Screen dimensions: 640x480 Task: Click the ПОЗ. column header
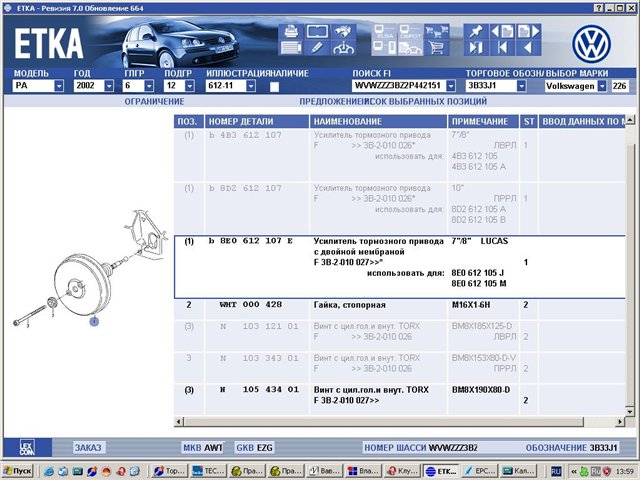pyautogui.click(x=189, y=122)
